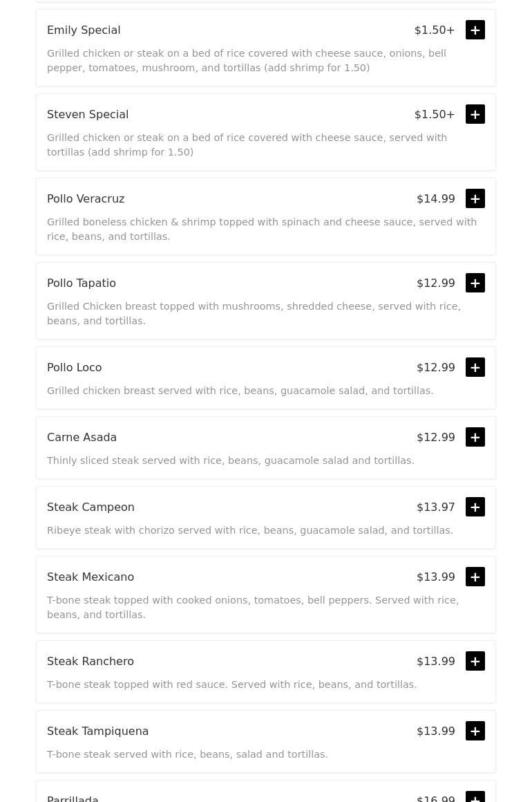Viewport: 532px width, 802px height.
Task: Select the Pollo Tapatio description text
Action: click(x=254, y=313)
